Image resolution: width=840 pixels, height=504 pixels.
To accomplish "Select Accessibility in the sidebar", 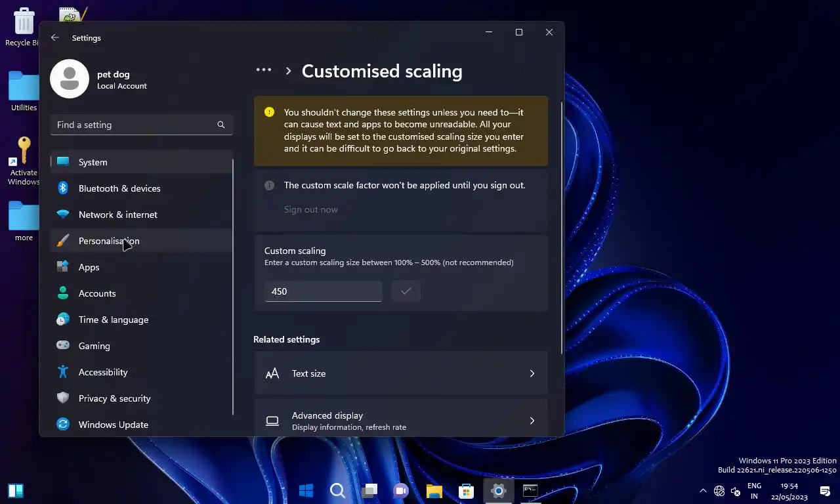I will pyautogui.click(x=141, y=372).
